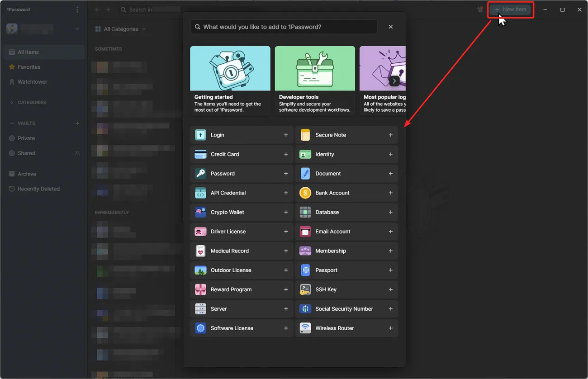Click the Passport label text

tap(327, 270)
